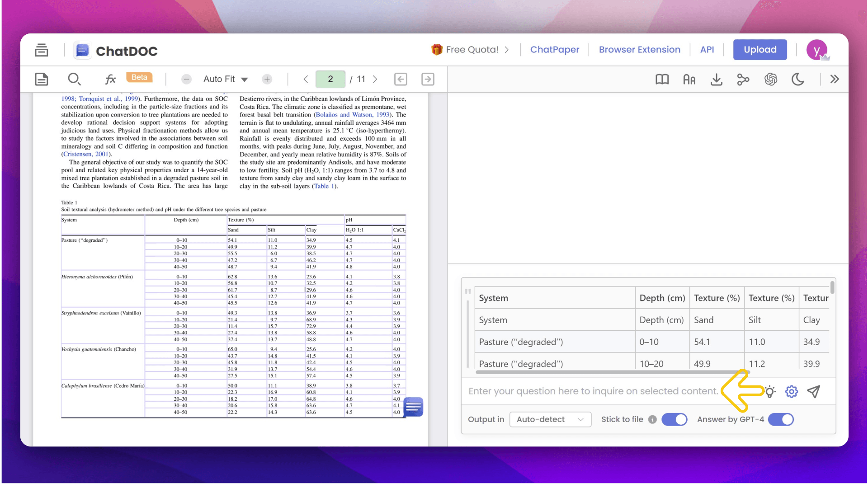Screen dimensions: 868x488
Task: Open the document outline panel
Action: (42, 79)
